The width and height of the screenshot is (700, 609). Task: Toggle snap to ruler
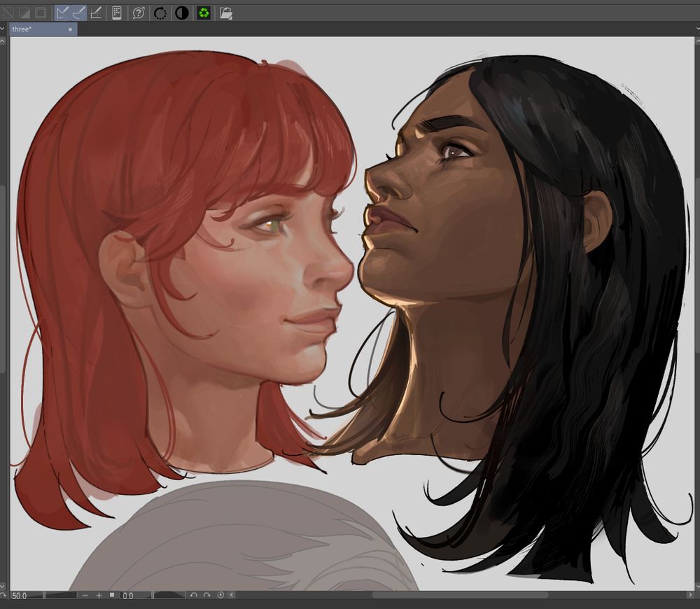62,13
